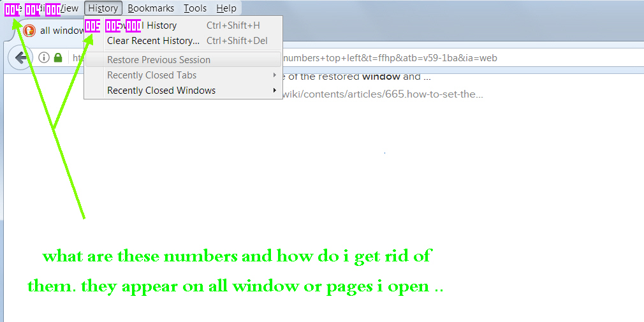
Task: Select Clear Recent History entry
Action: [183, 41]
